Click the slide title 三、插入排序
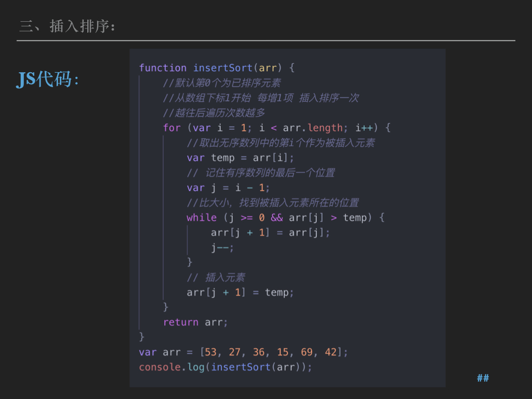 pyautogui.click(x=67, y=26)
